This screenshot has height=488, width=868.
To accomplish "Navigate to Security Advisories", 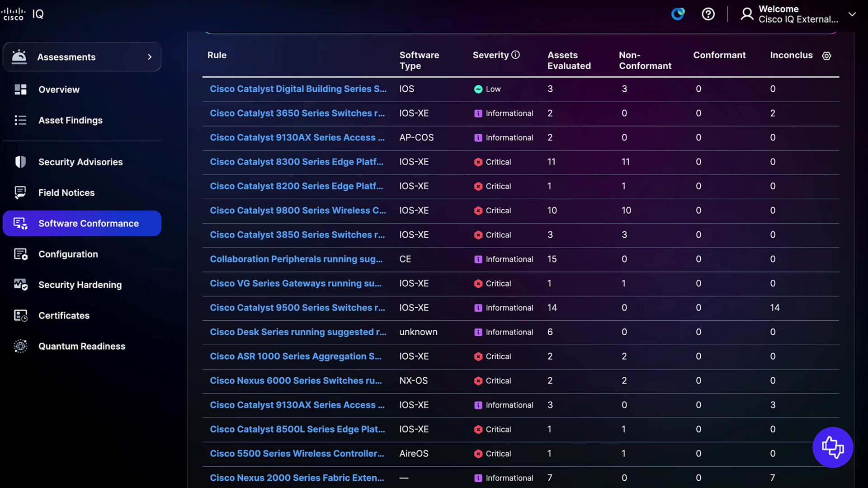I will coord(80,162).
